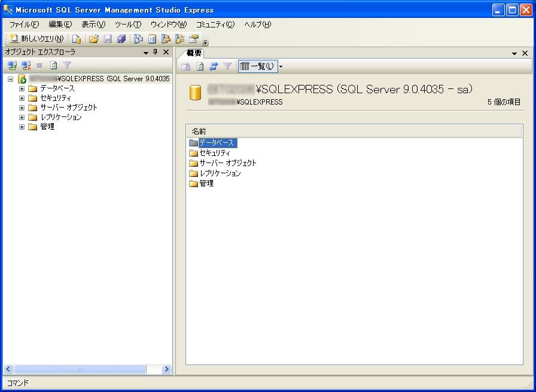Click the Refresh icon in 概要 toolbar
The width and height of the screenshot is (536, 392).
coord(200,66)
